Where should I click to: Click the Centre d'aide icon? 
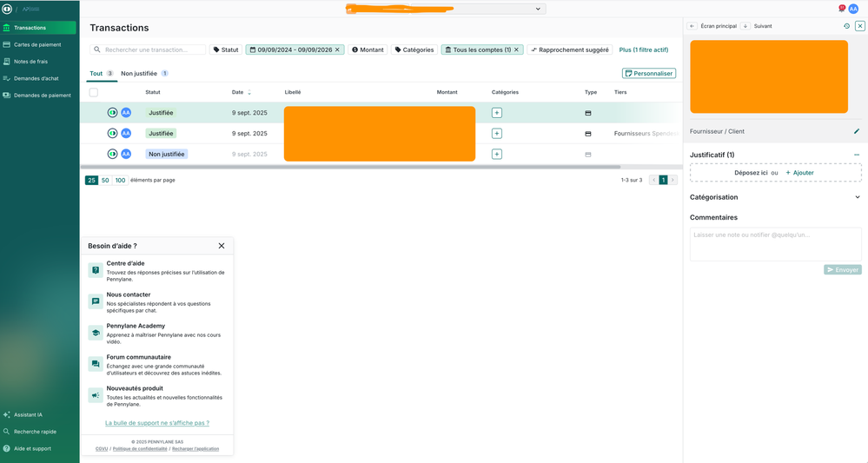click(x=95, y=270)
